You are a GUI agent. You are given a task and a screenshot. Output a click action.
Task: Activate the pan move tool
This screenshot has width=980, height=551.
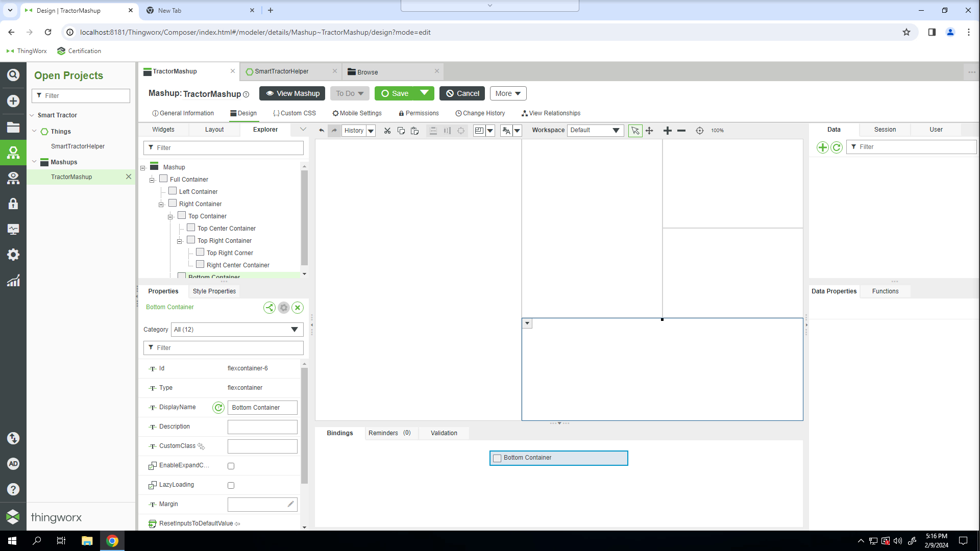pyautogui.click(x=649, y=131)
